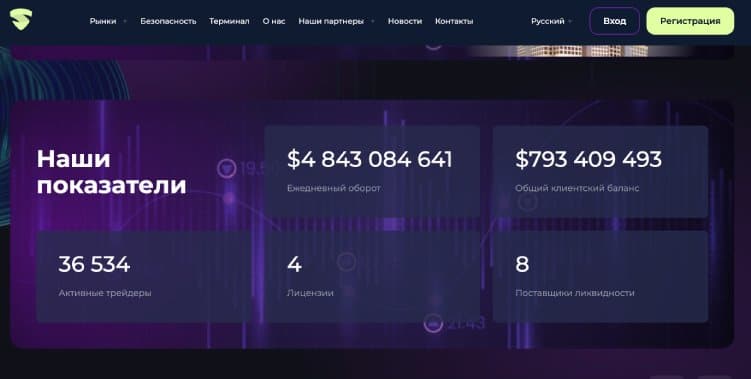The height and width of the screenshot is (379, 751).
Task: Click Общий клиентский баланс label
Action: coord(577,188)
